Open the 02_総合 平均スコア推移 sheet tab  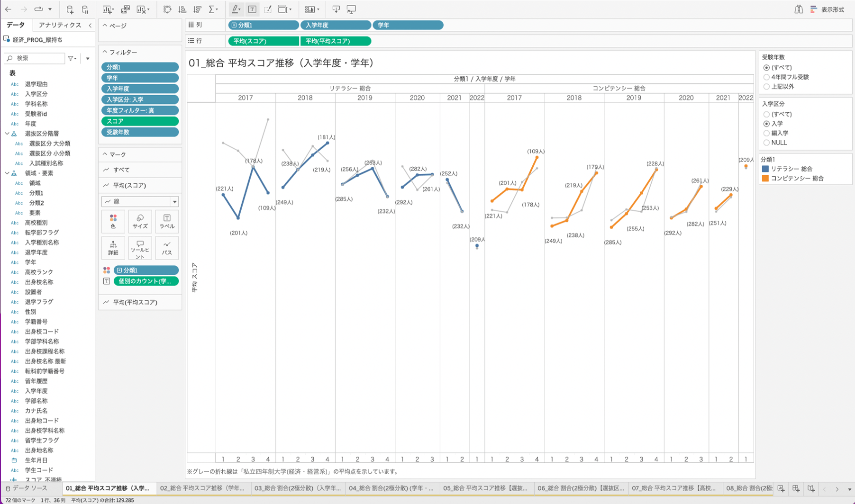[202, 488]
